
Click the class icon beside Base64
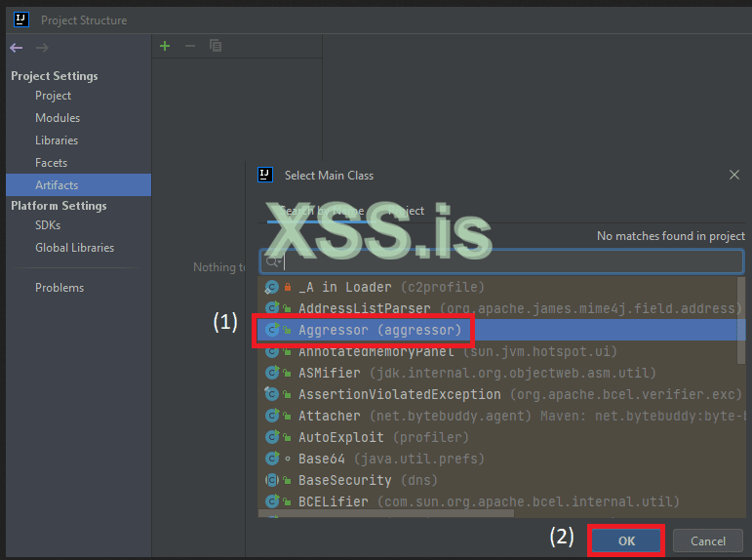pos(272,459)
